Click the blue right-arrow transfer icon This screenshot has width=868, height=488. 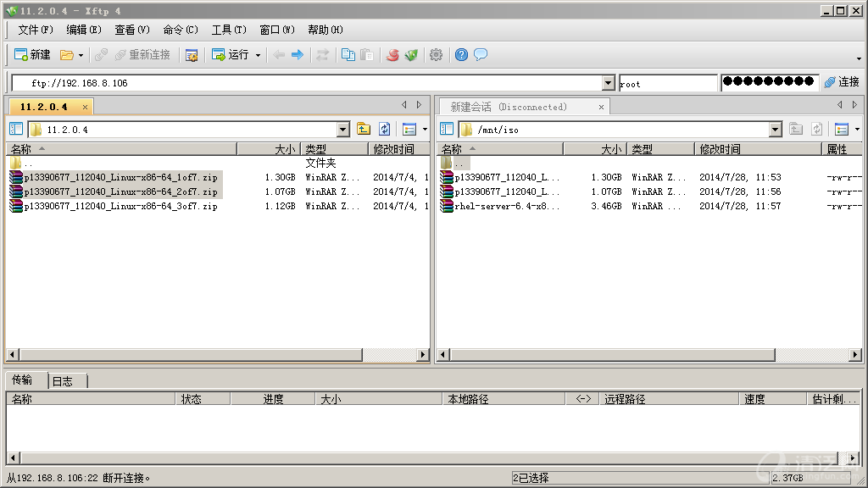[298, 55]
